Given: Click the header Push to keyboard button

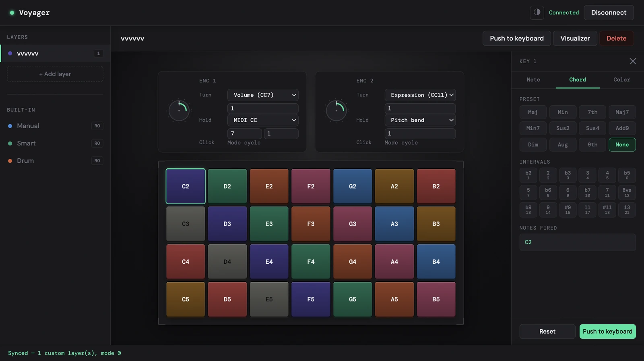Looking at the screenshot, I should pos(517,38).
